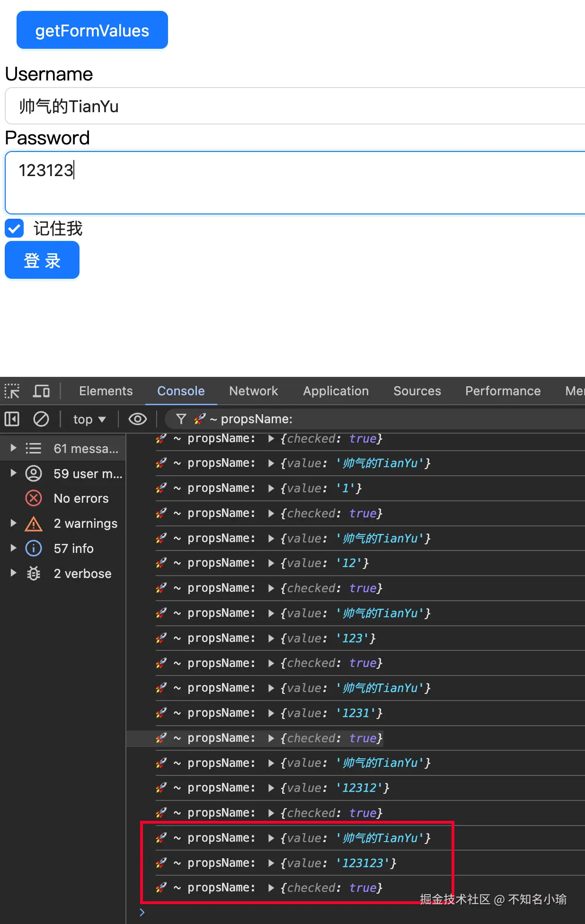Open the Elements tab
The height and width of the screenshot is (924, 585).
click(106, 391)
